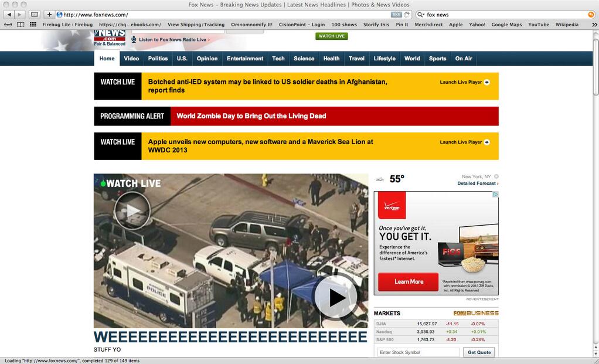The image size is (599, 364).
Task: Focus the Enter Stock Symbol field
Action: (x=418, y=352)
